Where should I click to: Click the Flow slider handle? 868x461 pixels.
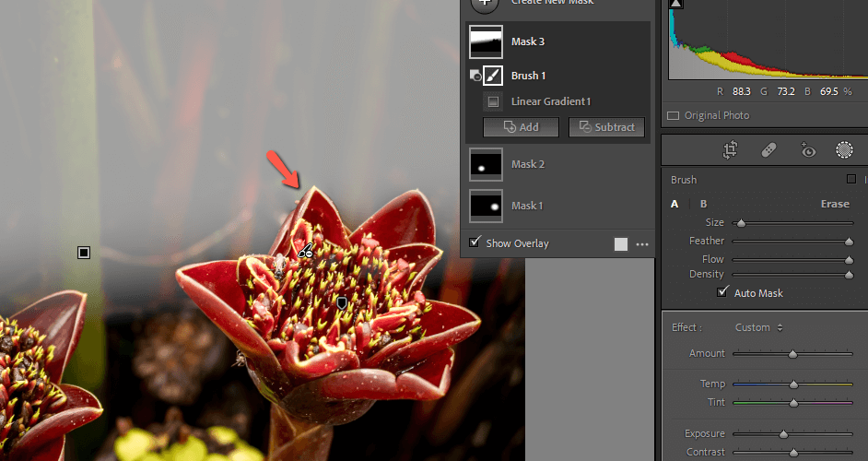[849, 260]
